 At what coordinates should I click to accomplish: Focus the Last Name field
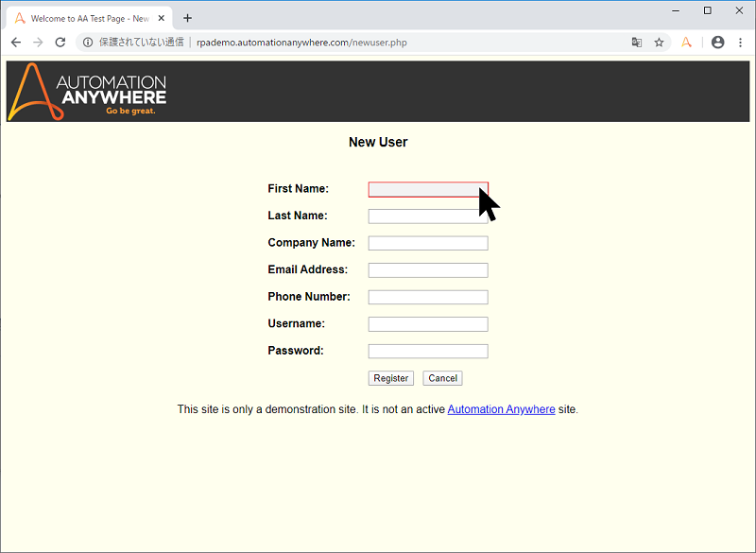428,216
